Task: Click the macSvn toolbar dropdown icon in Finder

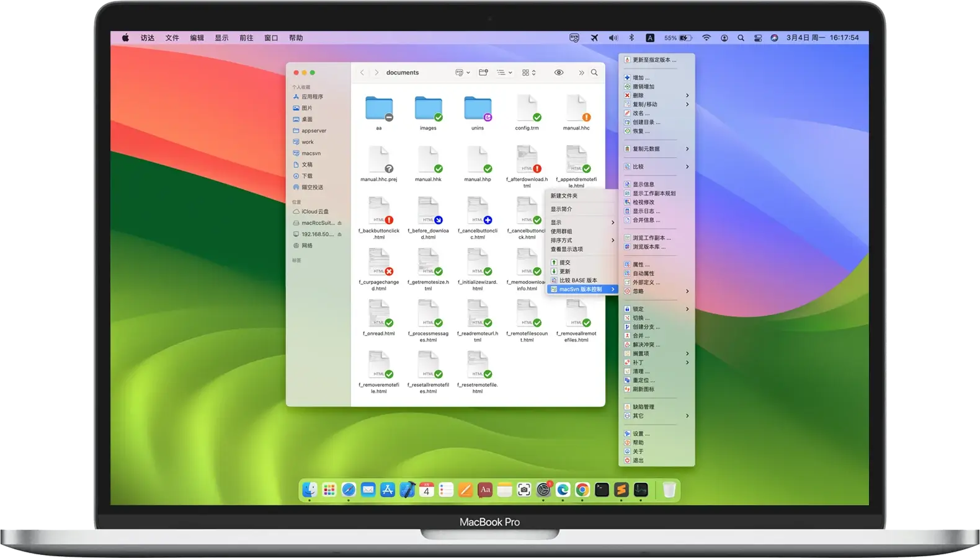Action: (x=462, y=73)
